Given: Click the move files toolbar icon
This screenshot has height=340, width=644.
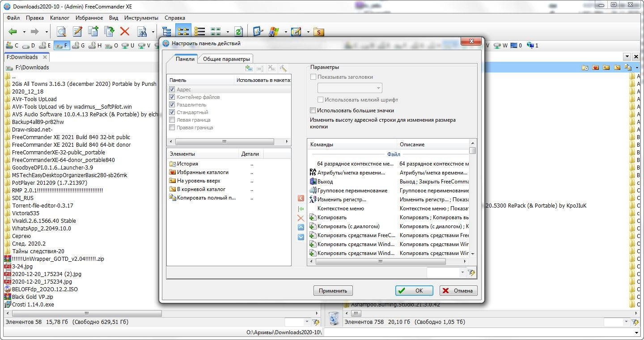Looking at the screenshot, I should click(109, 32).
